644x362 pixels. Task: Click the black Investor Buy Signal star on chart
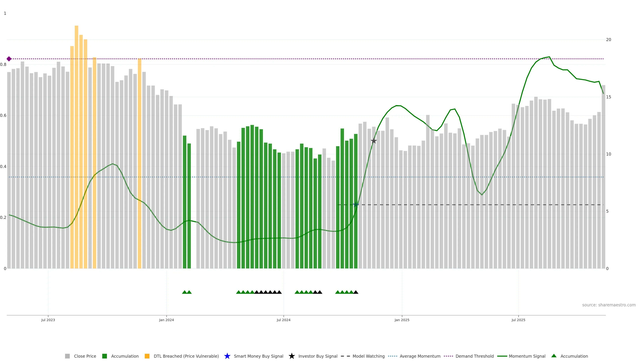[373, 141]
